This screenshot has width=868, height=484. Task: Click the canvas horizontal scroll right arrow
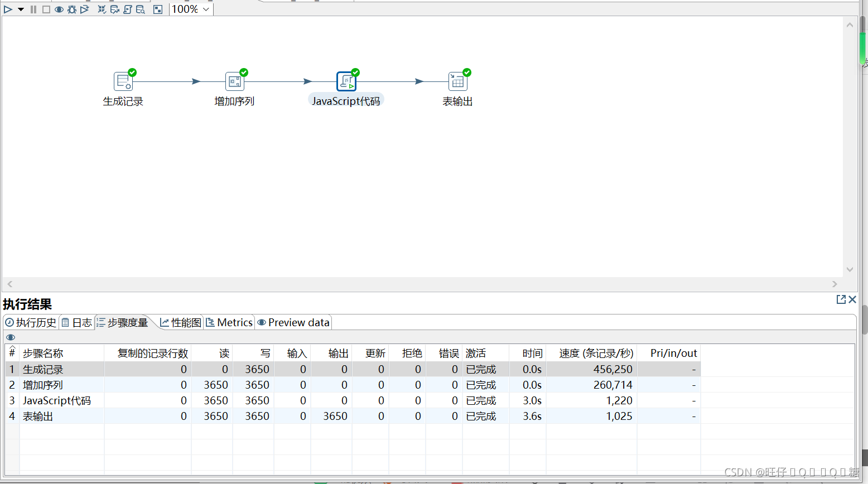click(x=835, y=284)
